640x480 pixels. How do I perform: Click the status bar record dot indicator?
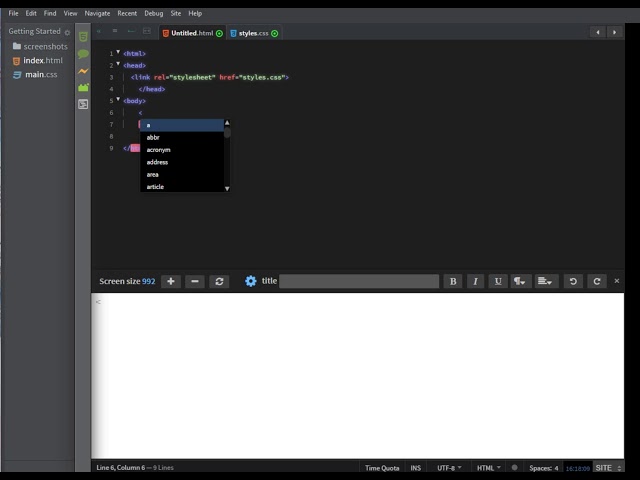pos(515,468)
